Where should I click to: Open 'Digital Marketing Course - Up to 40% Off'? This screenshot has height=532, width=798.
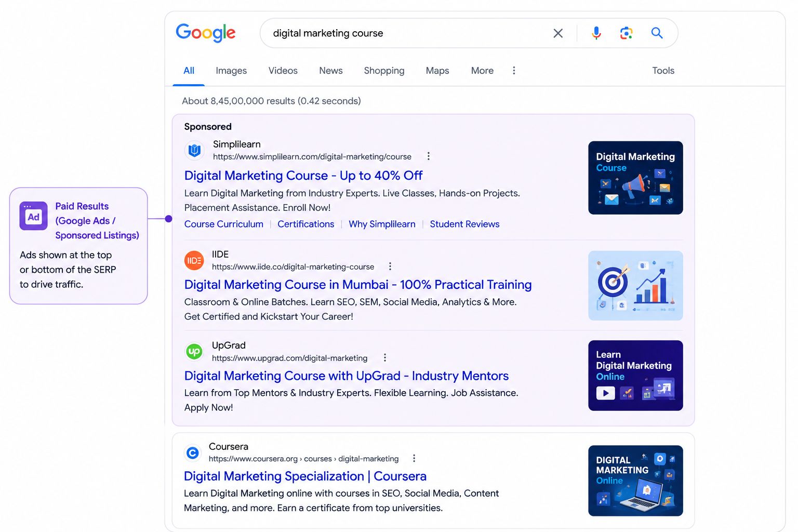pos(303,176)
